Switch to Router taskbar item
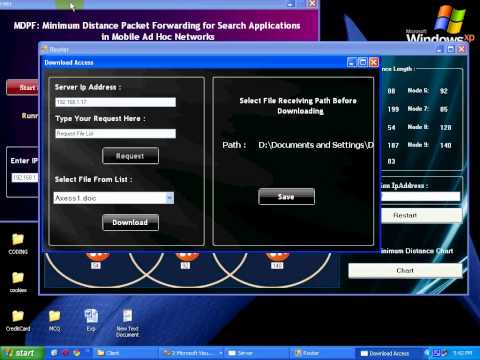The image size is (480, 360). (323, 353)
